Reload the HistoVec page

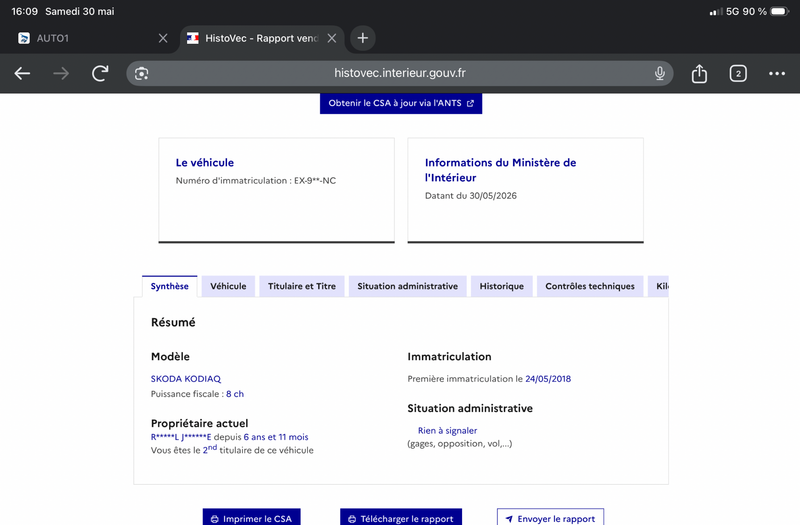click(100, 73)
